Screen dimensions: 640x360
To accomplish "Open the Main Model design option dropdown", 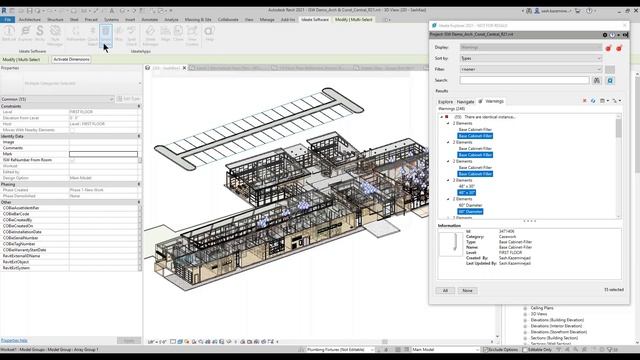I will [445, 350].
